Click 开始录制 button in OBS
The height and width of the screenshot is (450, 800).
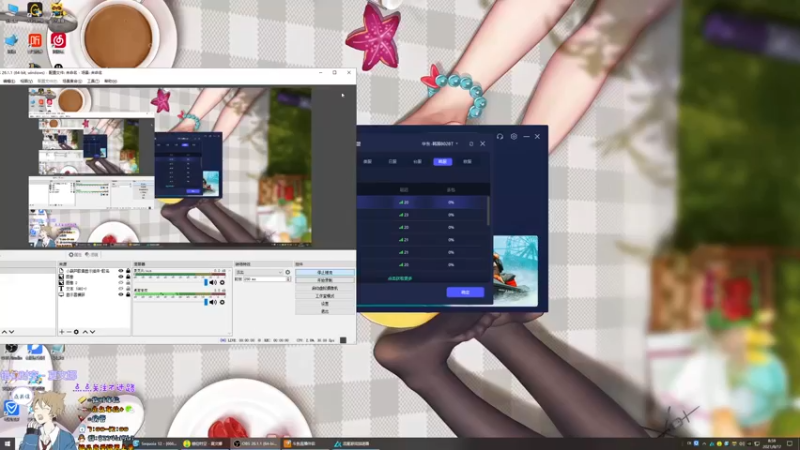click(x=325, y=281)
